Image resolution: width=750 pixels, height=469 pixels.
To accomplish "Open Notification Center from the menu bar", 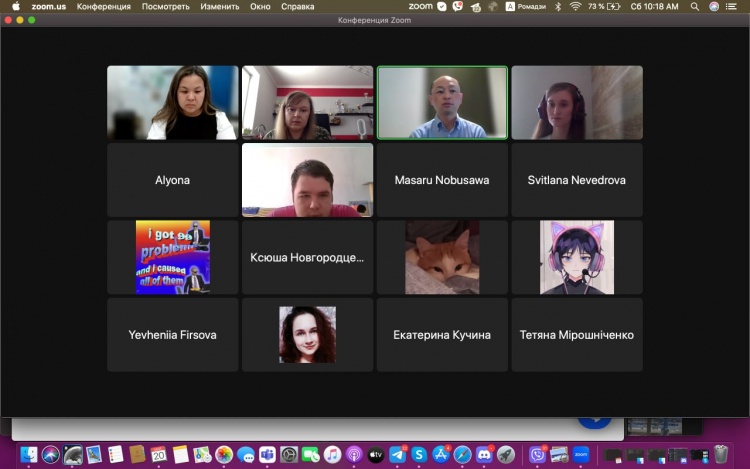I will pos(731,6).
